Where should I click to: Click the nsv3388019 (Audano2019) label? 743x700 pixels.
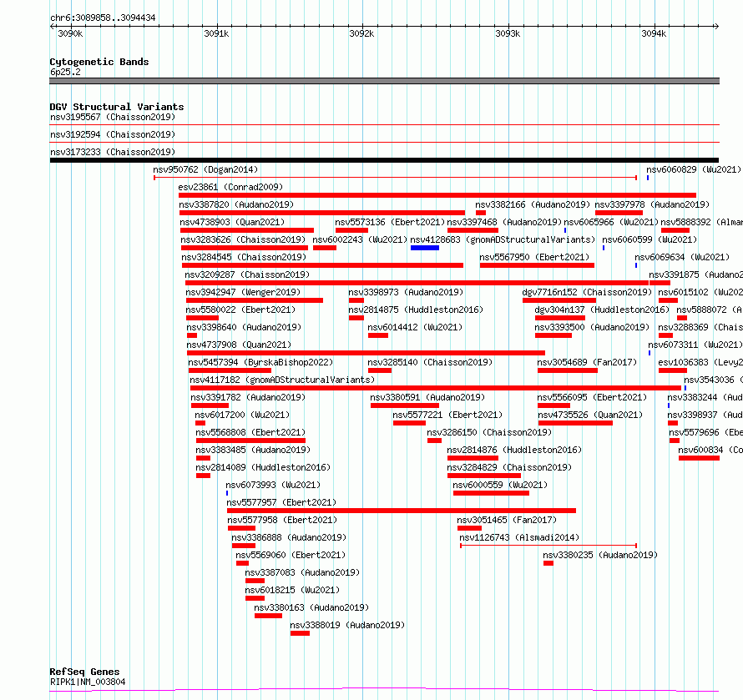[347, 625]
